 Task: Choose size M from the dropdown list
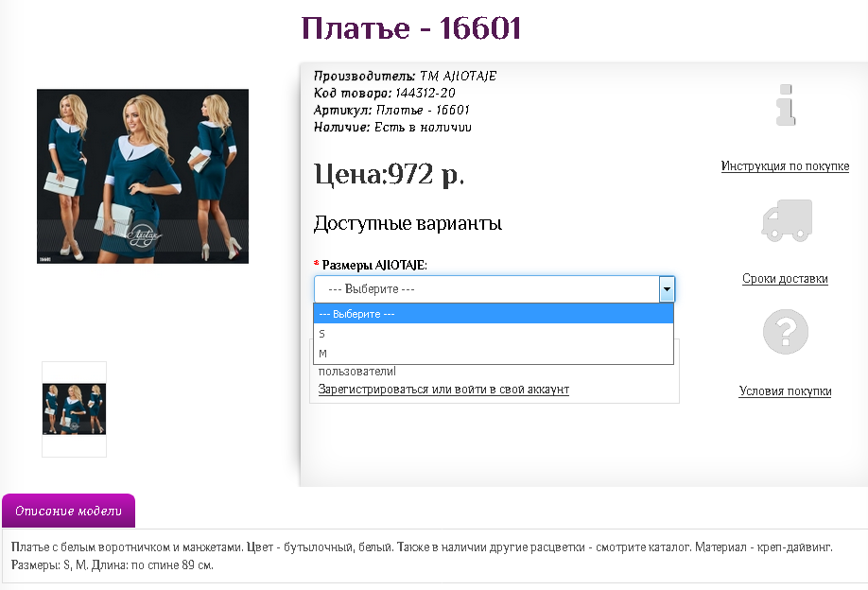[x=494, y=354]
